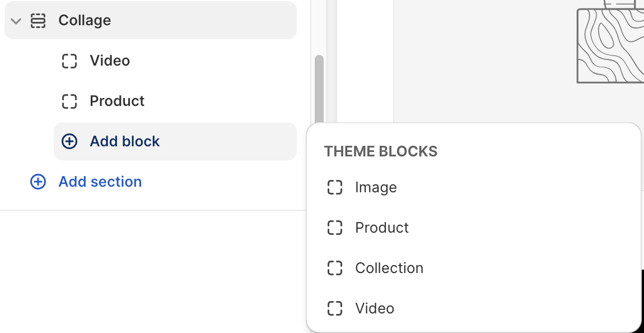The image size is (644, 333).
Task: Select the Product block under Collage
Action: (x=117, y=101)
